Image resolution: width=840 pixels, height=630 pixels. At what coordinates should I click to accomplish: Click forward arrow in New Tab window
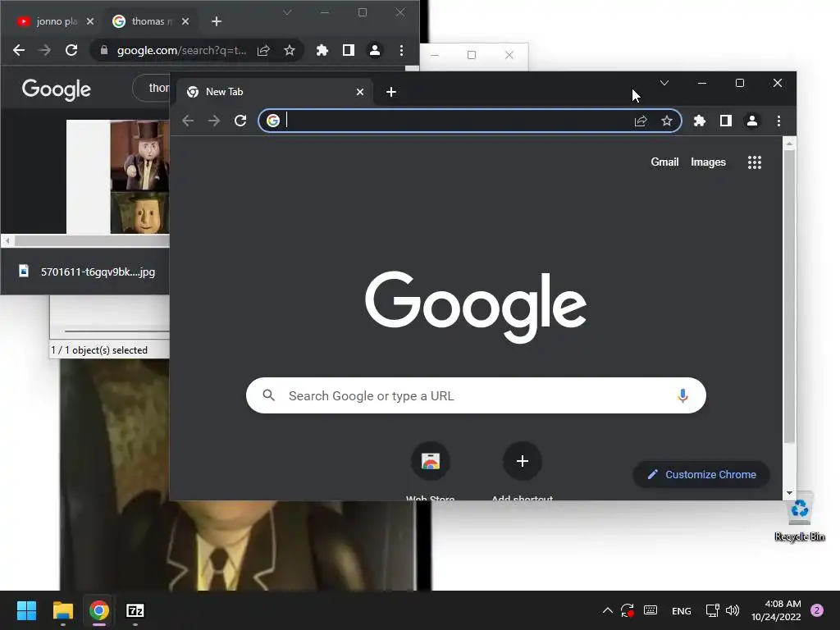tap(214, 121)
